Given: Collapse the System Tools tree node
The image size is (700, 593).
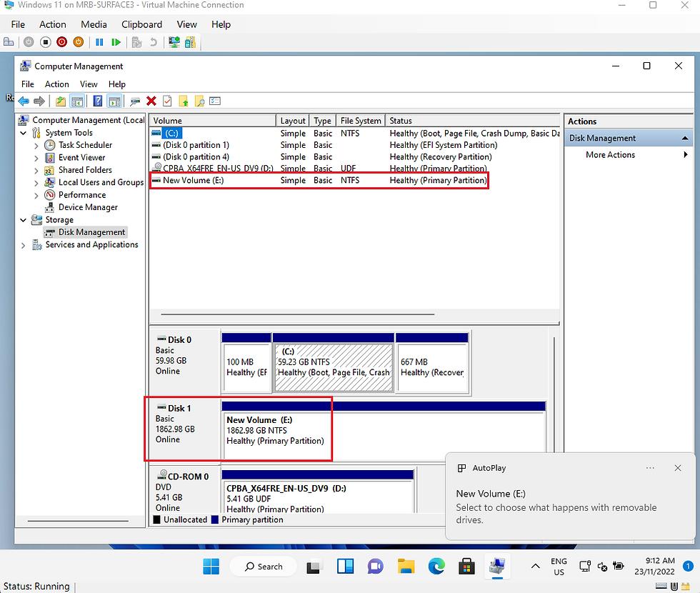Looking at the screenshot, I should (23, 133).
